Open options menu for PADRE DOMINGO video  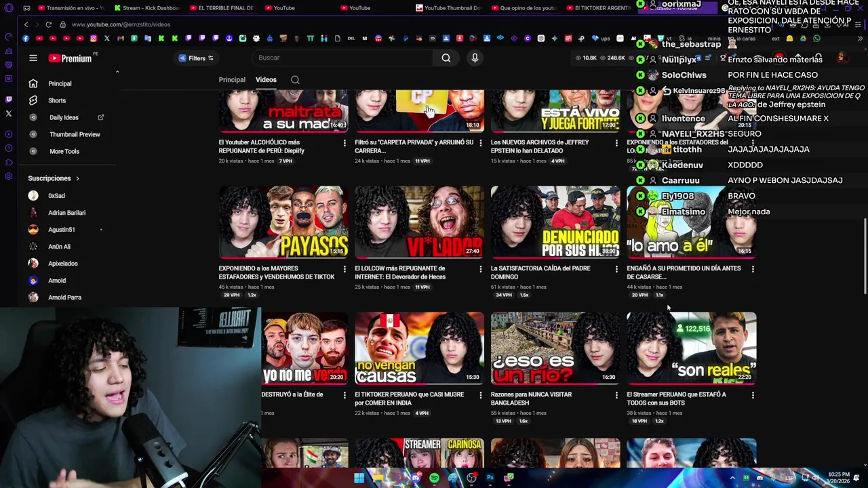pos(616,269)
